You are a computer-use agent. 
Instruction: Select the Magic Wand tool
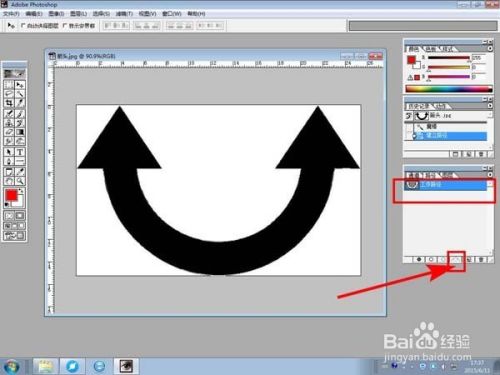(x=20, y=93)
